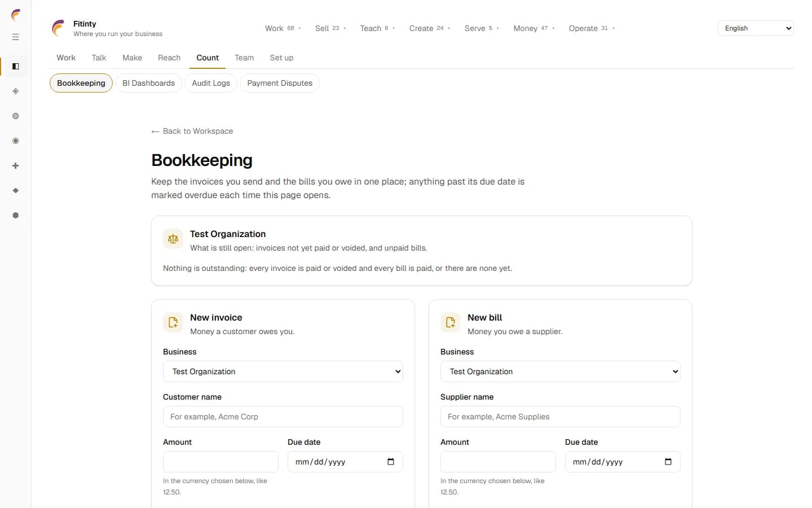Click the striped circle sidebar icon
The width and height of the screenshot is (812, 508).
pyautogui.click(x=16, y=116)
